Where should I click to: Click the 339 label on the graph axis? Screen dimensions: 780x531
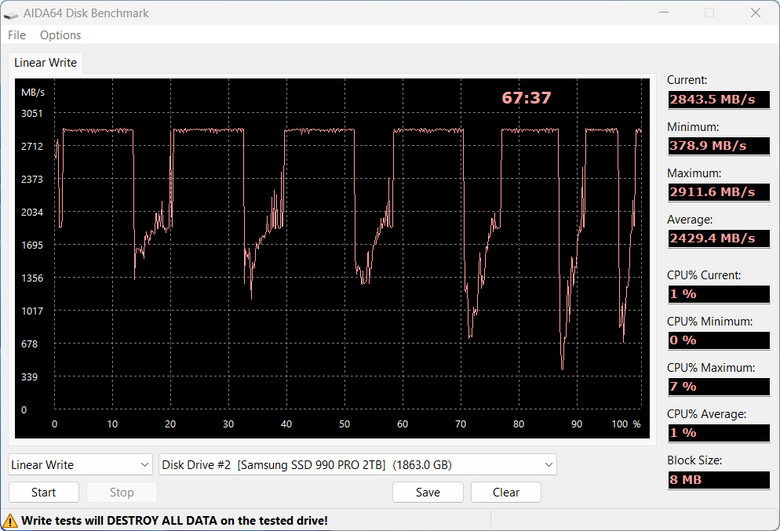[29, 377]
